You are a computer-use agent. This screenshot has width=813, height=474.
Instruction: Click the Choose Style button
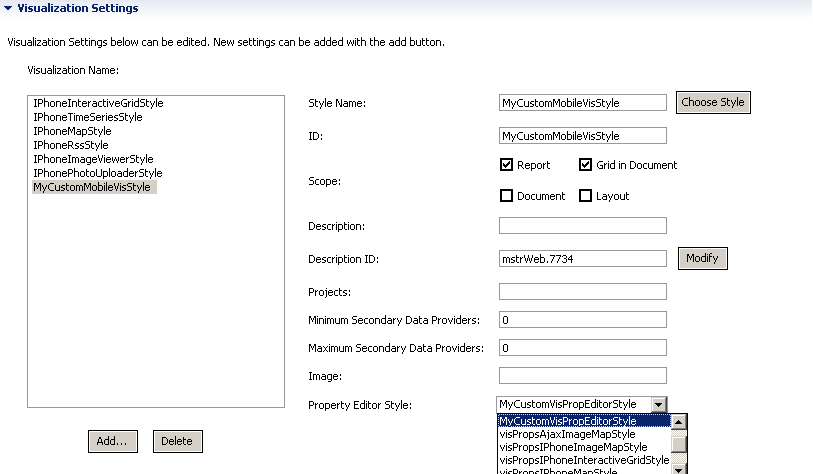coord(713,102)
